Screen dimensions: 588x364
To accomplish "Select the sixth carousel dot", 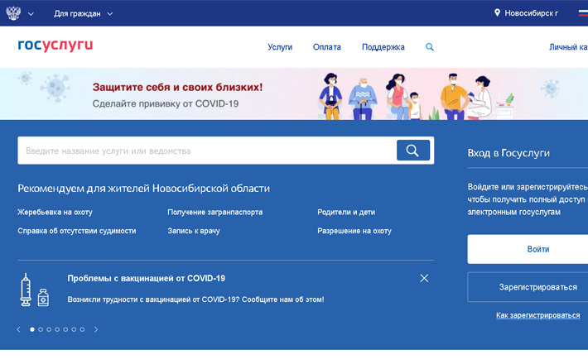I will pyautogui.click(x=74, y=329).
